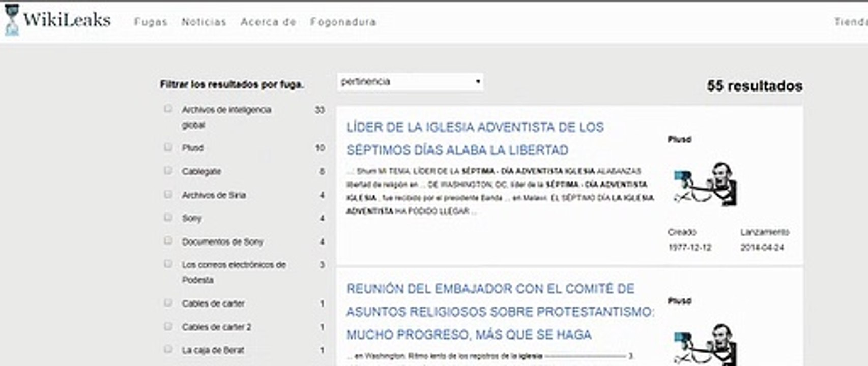Open the Plusd image of the first result
The height and width of the screenshot is (366, 868).
coord(705,184)
